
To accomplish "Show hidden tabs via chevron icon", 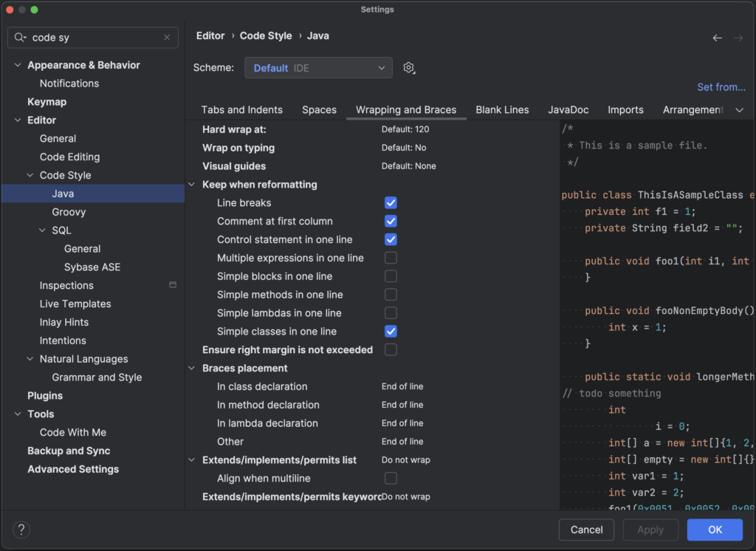I will 739,110.
